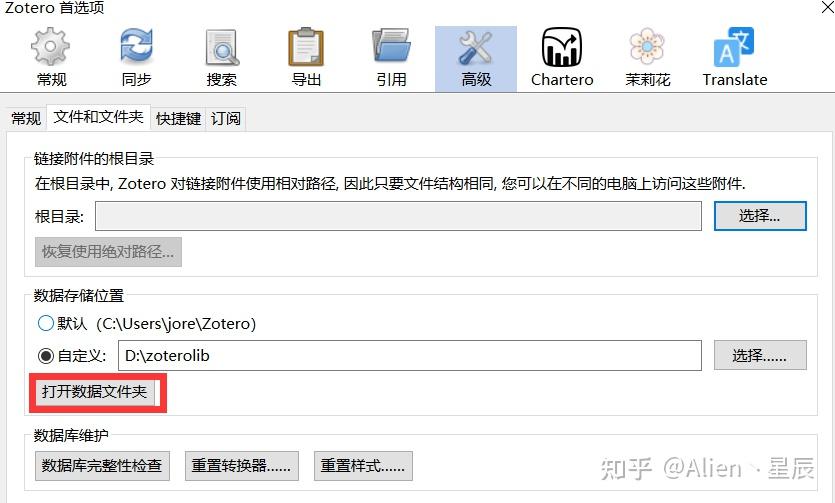Open the Translate plugin preferences
Image resolution: width=835 pixels, height=503 pixels.
(x=735, y=59)
